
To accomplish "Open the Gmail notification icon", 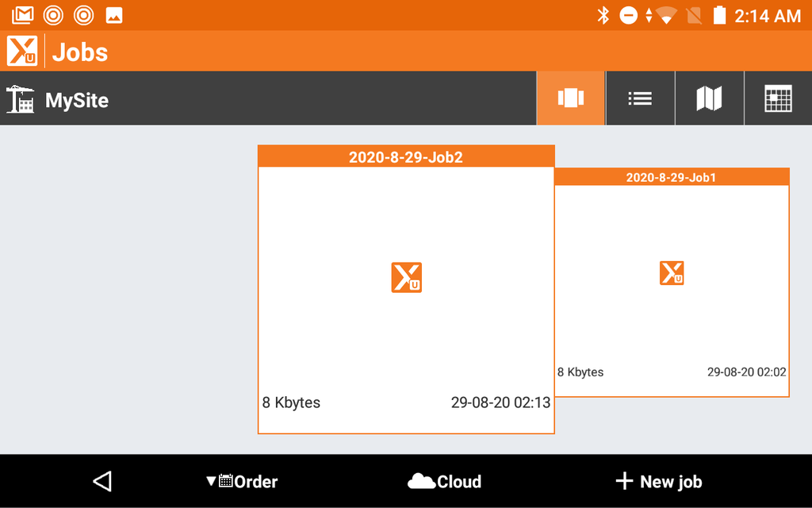I will pyautogui.click(x=23, y=15).
